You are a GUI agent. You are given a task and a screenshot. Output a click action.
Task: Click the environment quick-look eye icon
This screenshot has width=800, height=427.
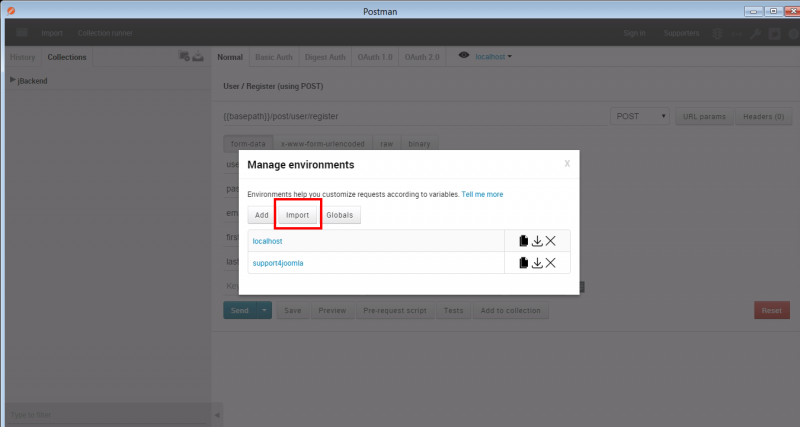463,56
